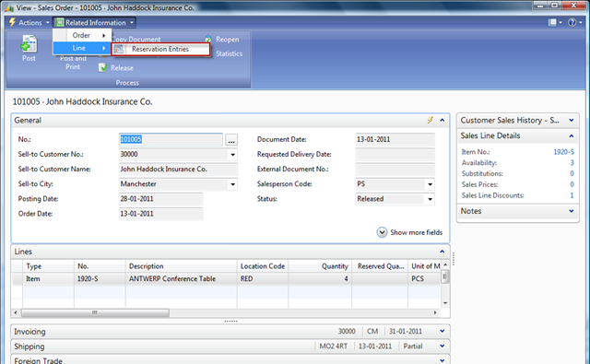
Task: Click quantity cell with value 4
Action: pyautogui.click(x=320, y=278)
